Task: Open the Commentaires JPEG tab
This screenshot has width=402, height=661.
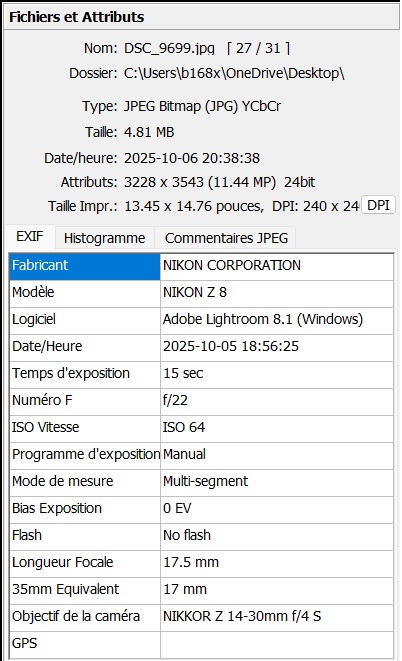Action: point(226,238)
